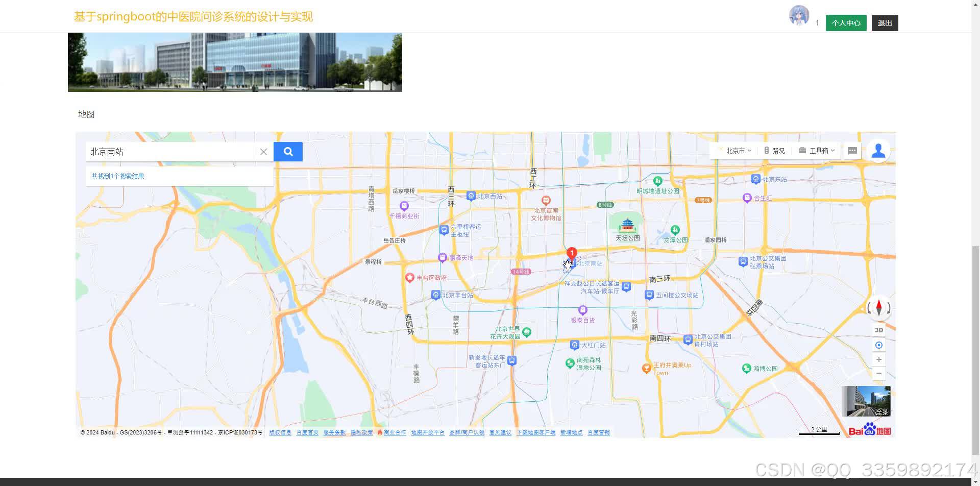The height and width of the screenshot is (486, 980).
Task: Click the page vertical scrollbar thumb
Action: 976,349
